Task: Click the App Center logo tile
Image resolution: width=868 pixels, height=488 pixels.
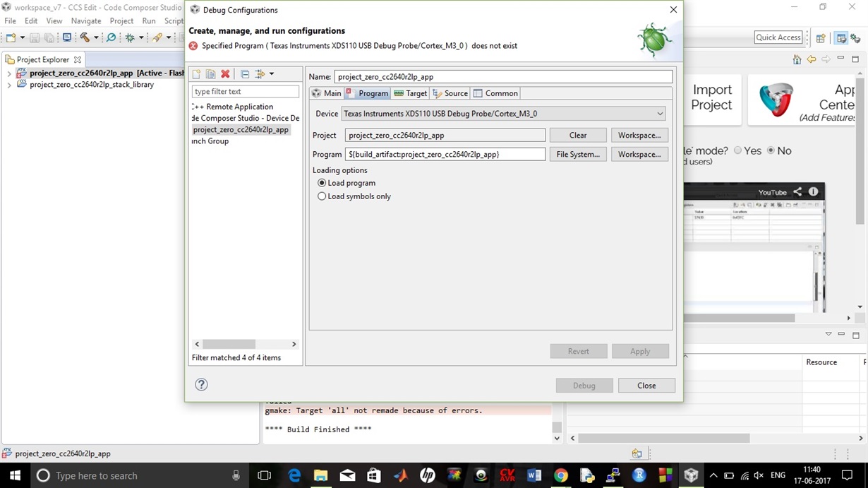Action: coord(776,100)
